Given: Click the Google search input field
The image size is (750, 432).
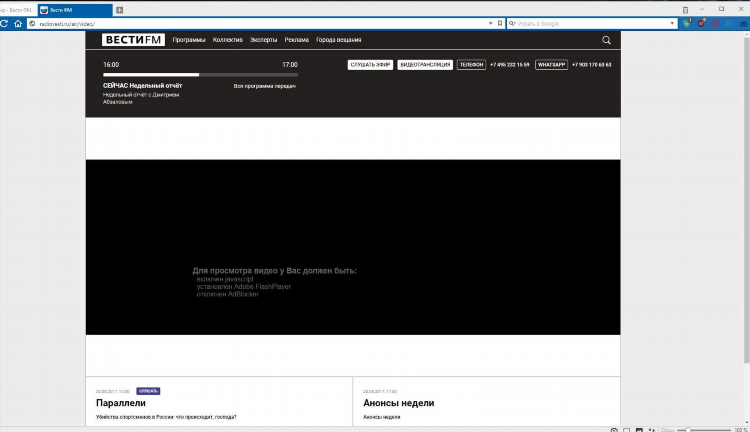Looking at the screenshot, I should 592,23.
